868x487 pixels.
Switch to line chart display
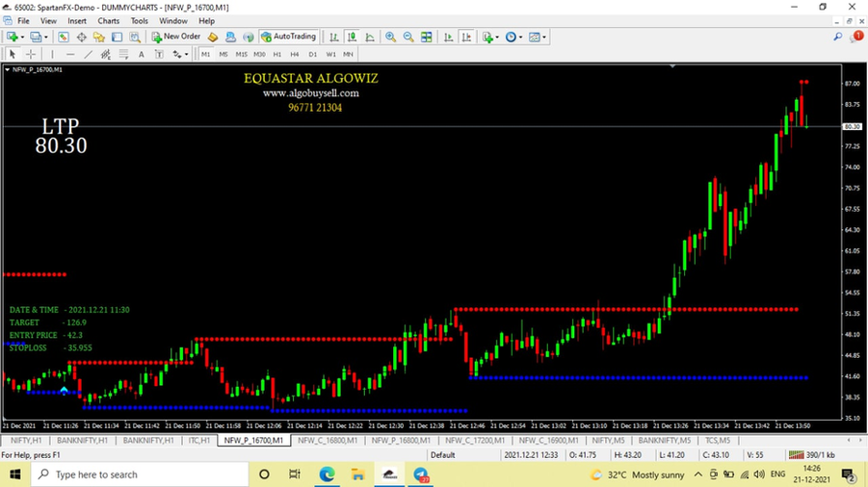370,37
